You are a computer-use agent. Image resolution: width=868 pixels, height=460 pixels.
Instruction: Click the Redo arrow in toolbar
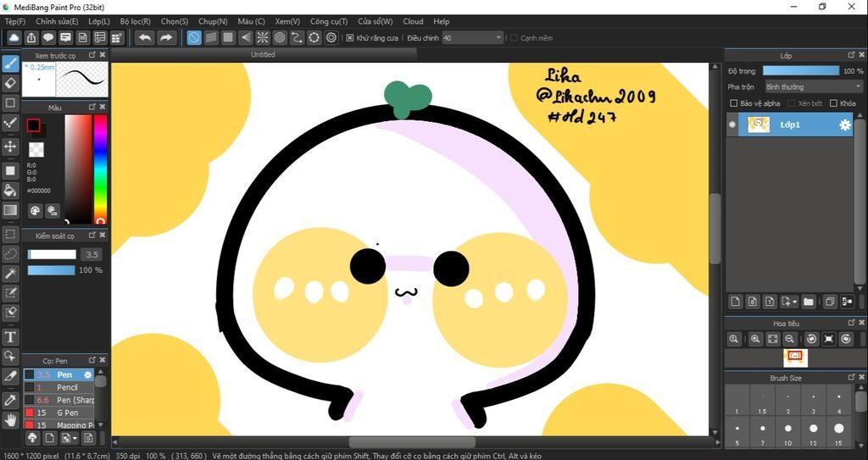[x=166, y=37]
